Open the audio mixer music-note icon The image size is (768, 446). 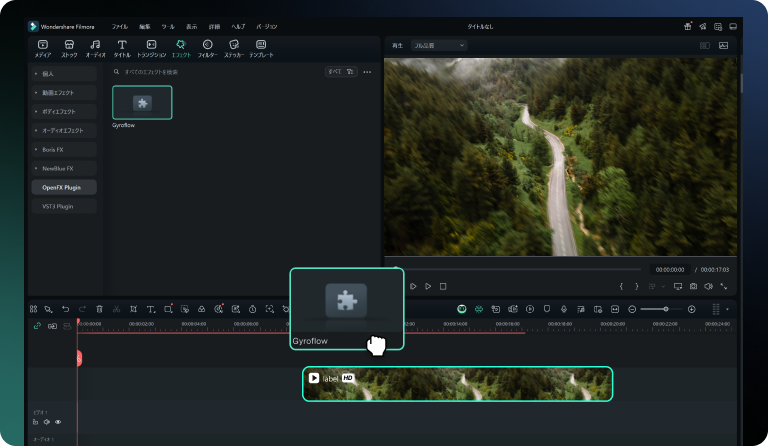point(581,309)
